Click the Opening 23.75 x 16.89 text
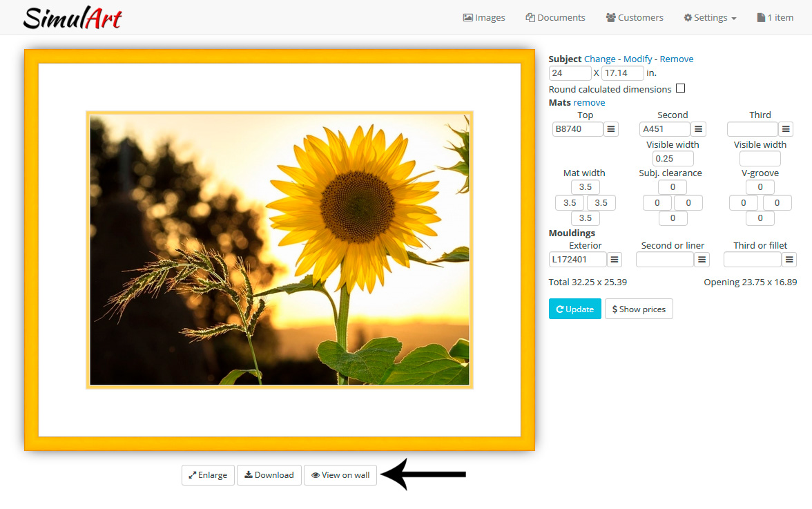812x509 pixels. click(750, 282)
